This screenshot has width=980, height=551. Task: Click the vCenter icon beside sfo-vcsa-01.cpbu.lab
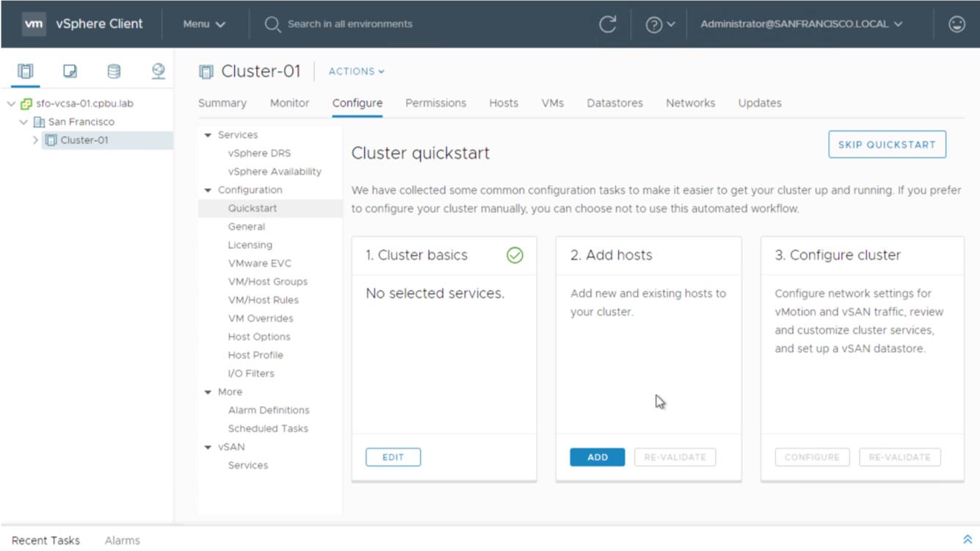click(x=26, y=104)
